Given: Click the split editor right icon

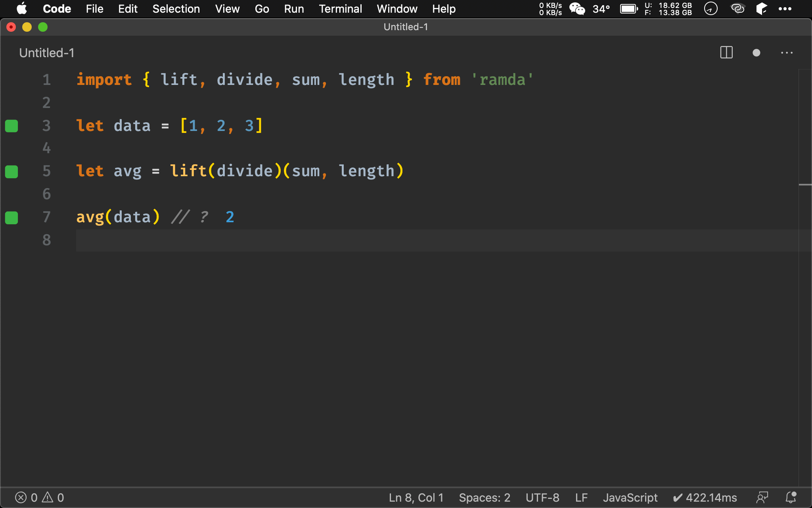Looking at the screenshot, I should coord(726,52).
